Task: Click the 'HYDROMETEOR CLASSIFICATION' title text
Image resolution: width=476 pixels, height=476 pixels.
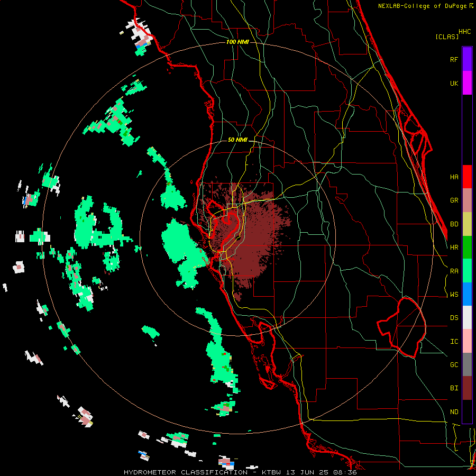Action: tap(186, 472)
